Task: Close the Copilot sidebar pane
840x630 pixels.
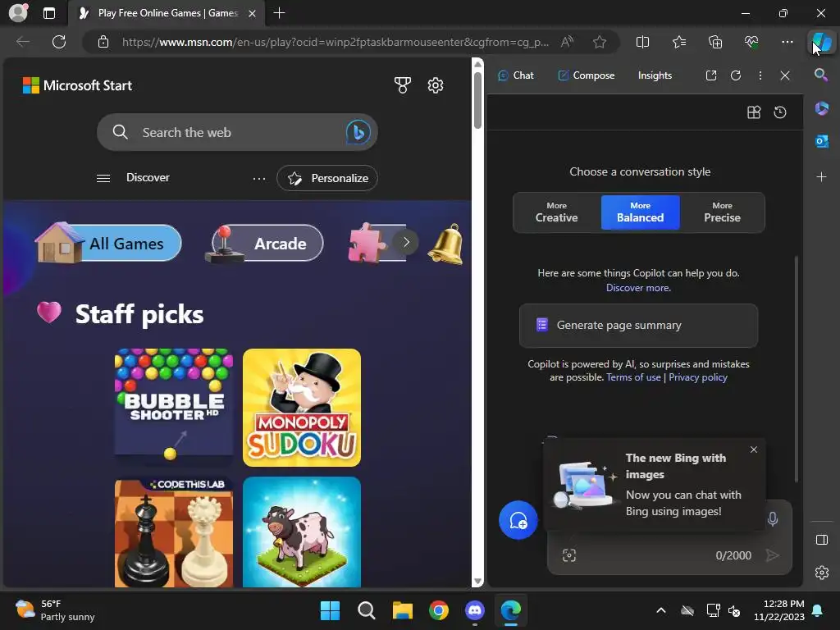Action: (x=785, y=75)
